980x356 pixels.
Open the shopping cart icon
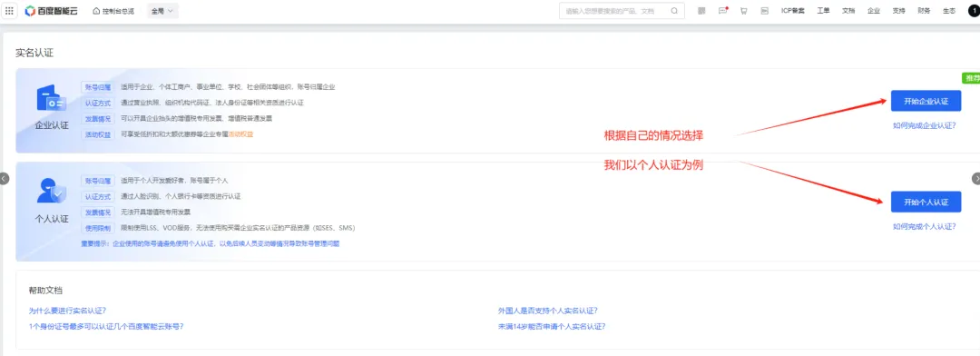pyautogui.click(x=744, y=11)
